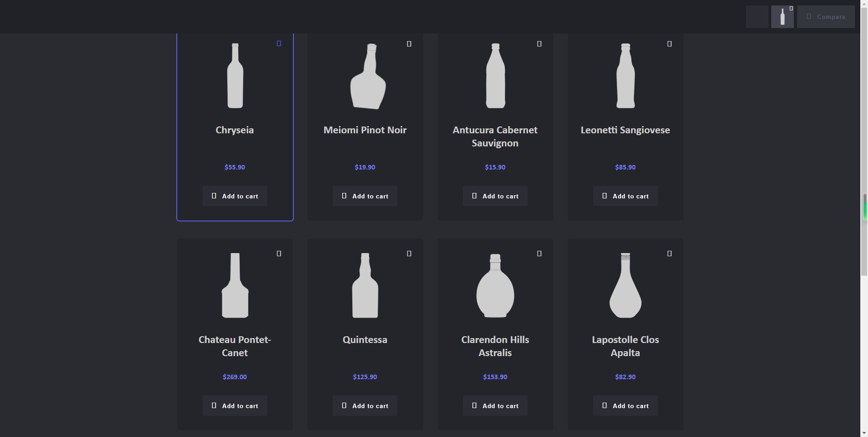The height and width of the screenshot is (437, 868).
Task: Toggle compare icon on Antucura Cabernet Sauvignon card
Action: pos(539,44)
